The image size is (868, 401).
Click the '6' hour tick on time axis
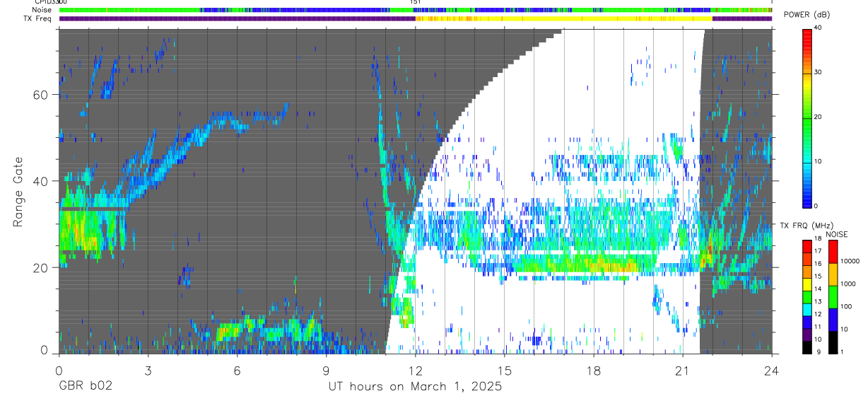[237, 370]
